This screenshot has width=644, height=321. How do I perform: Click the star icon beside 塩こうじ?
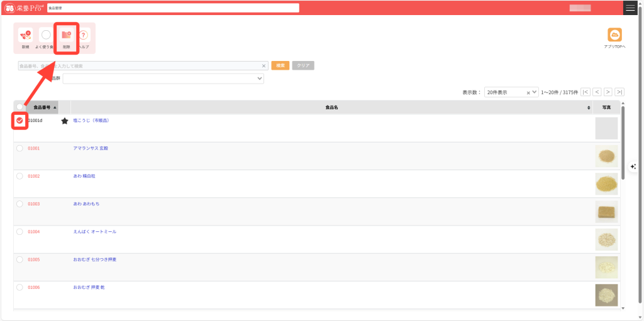(x=64, y=121)
